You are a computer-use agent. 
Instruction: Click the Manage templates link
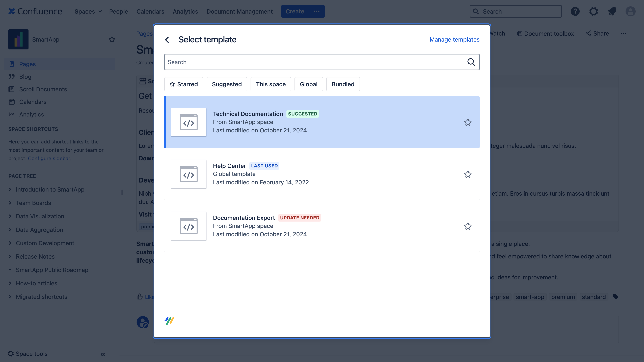[x=454, y=39]
